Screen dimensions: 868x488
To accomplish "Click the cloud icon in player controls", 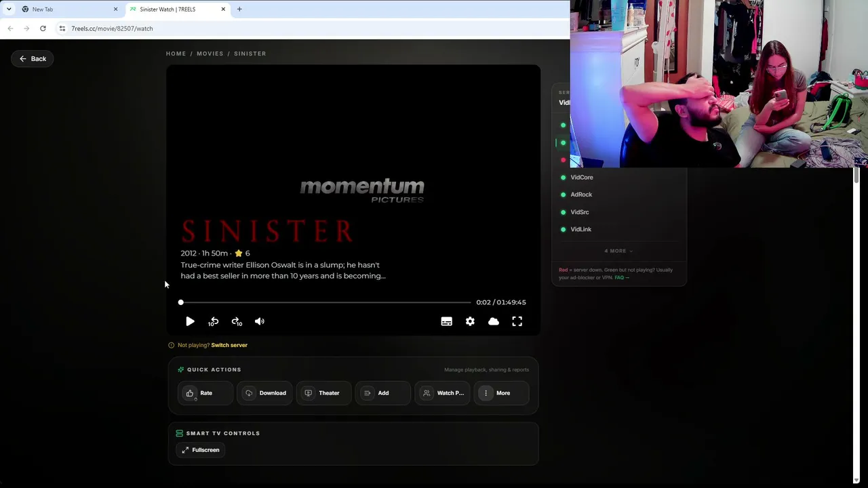I will point(494,321).
